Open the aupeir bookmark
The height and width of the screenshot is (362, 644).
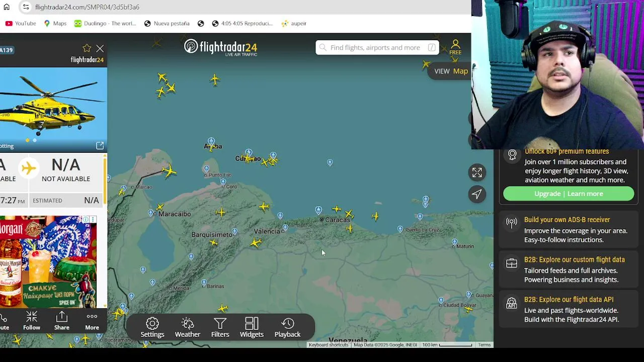pyautogui.click(x=294, y=23)
